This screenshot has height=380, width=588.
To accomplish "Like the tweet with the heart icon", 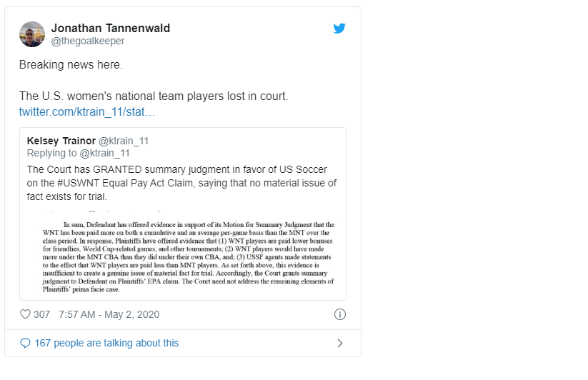I will click(25, 314).
